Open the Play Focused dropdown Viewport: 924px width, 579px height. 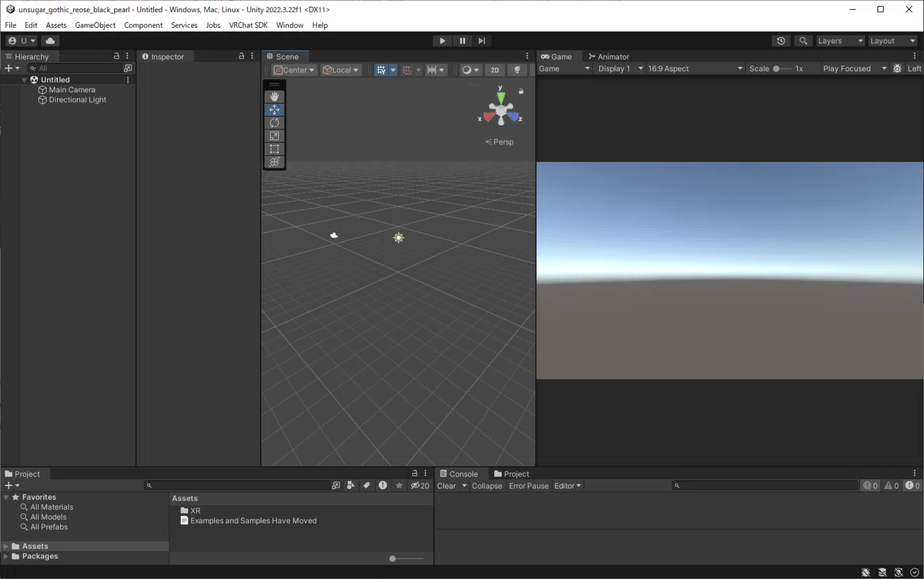pos(855,69)
